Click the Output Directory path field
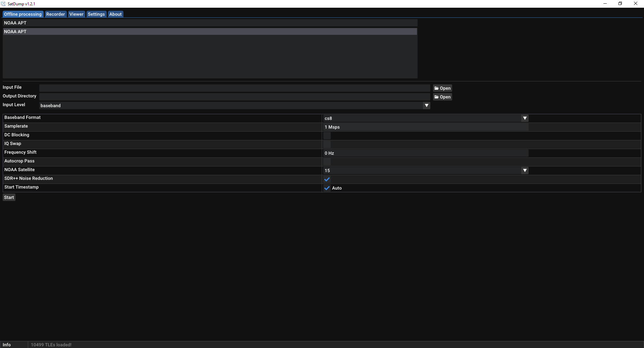This screenshot has height=348, width=644. tap(234, 97)
